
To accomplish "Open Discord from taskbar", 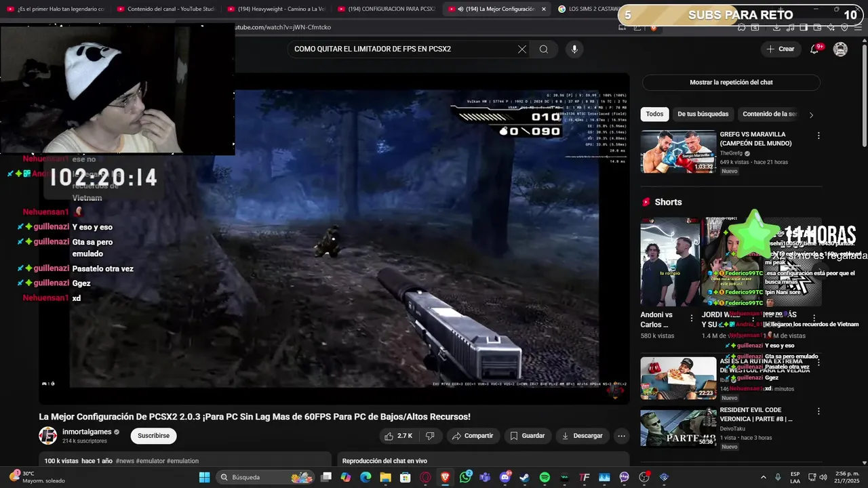I will (x=505, y=477).
